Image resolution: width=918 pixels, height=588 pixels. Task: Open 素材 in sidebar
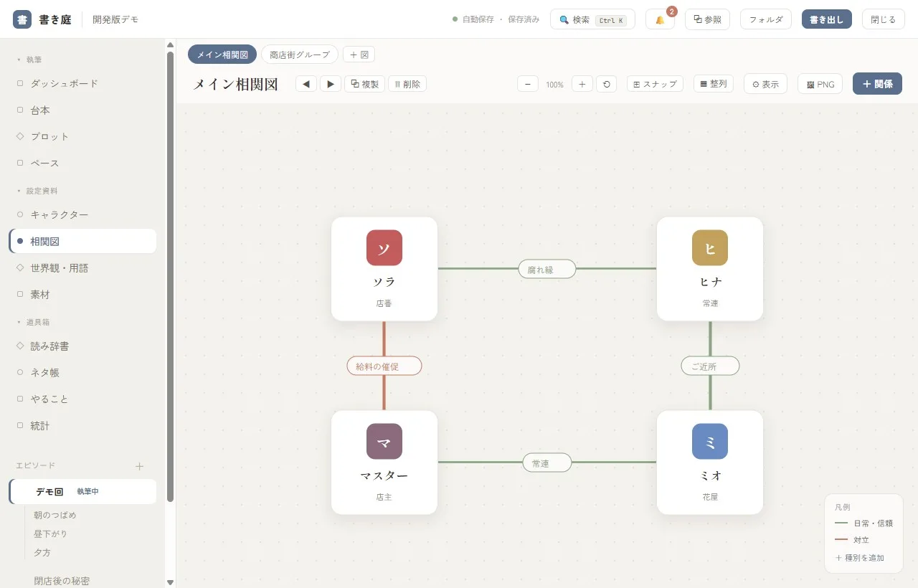point(82,294)
